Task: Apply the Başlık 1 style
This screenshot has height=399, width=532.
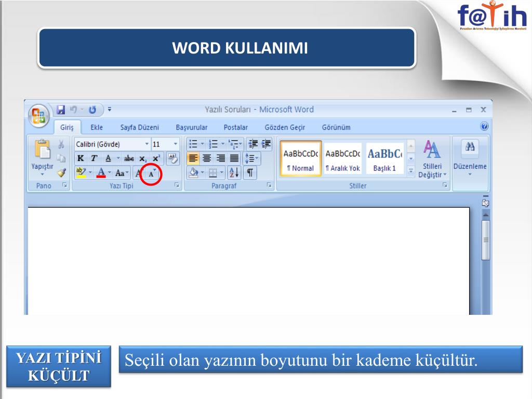Action: (x=385, y=158)
